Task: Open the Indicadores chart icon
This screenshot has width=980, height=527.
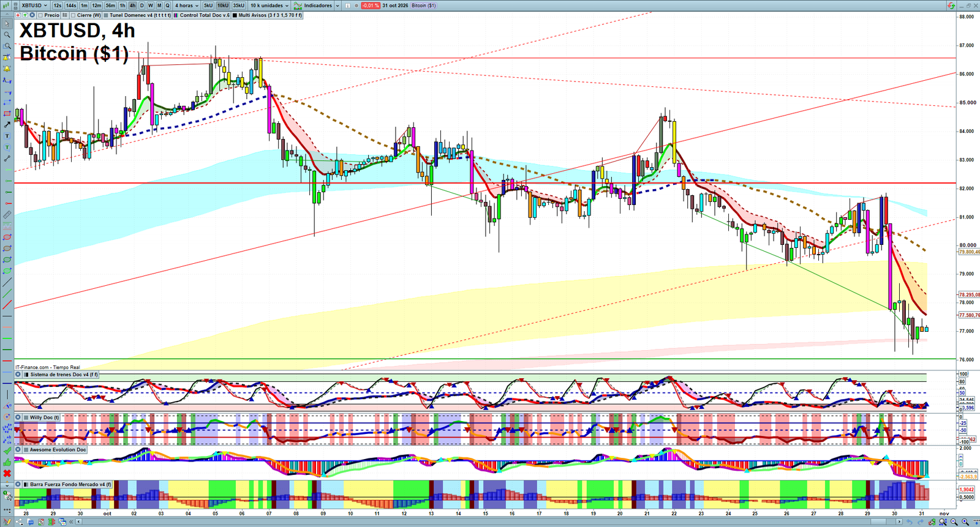Action: [298, 6]
